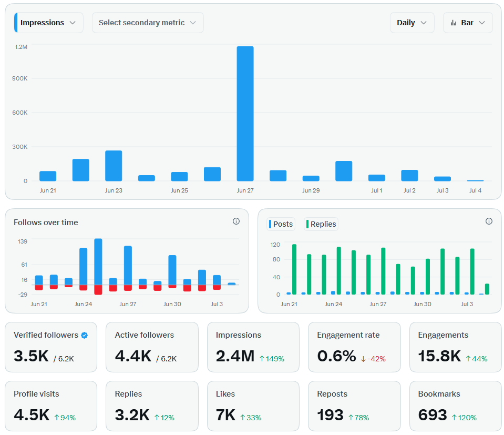Open the Active followers 4.4K card
The width and height of the screenshot is (504, 435).
152,347
